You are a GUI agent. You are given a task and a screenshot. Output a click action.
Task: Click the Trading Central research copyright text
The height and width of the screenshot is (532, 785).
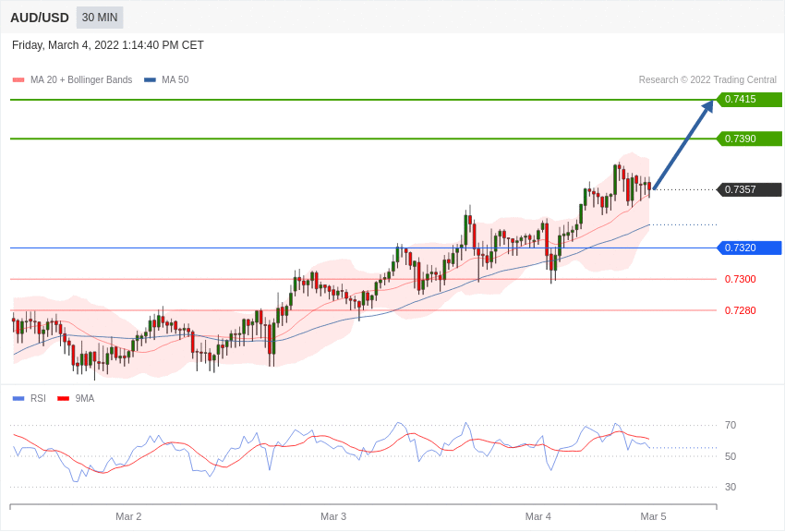pyautogui.click(x=707, y=80)
